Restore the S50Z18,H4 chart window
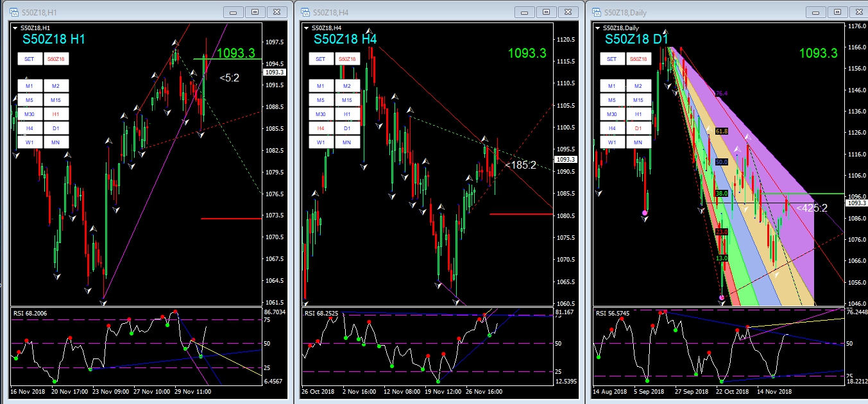The width and height of the screenshot is (868, 404). (546, 12)
